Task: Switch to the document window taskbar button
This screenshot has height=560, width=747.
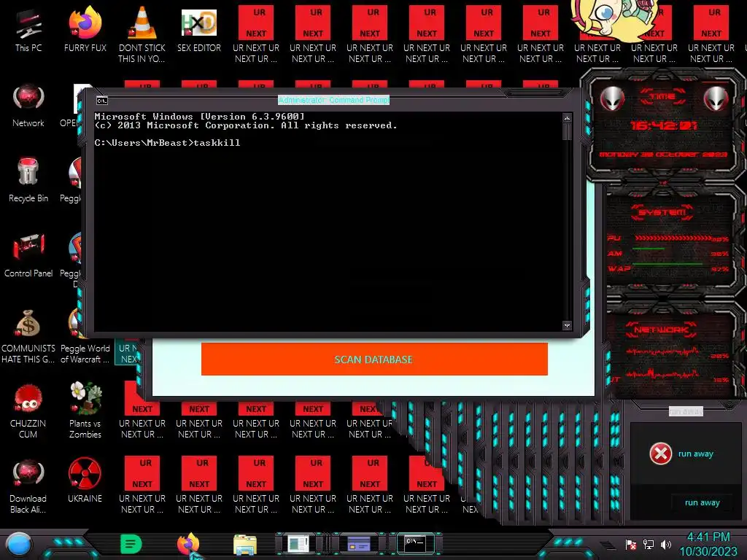Action: click(298, 544)
